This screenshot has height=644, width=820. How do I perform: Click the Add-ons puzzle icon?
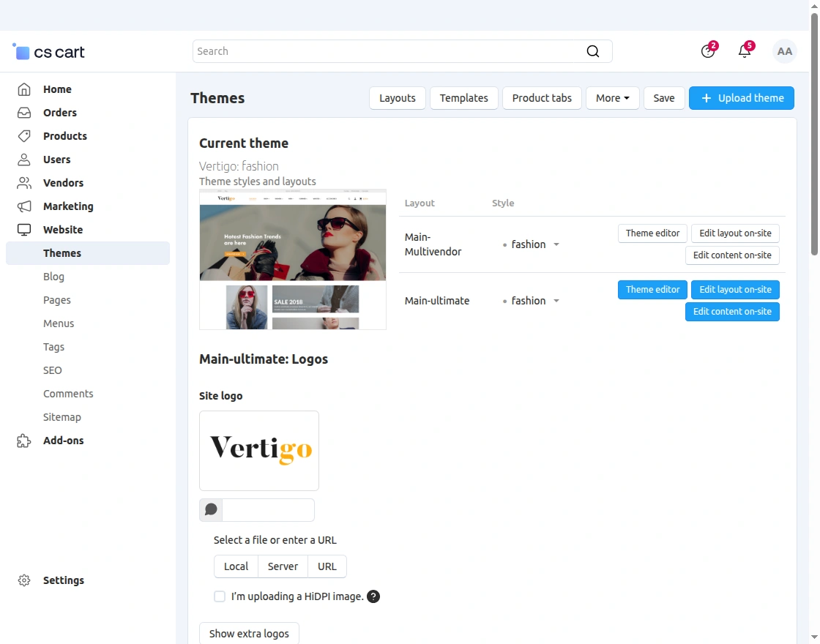point(24,441)
